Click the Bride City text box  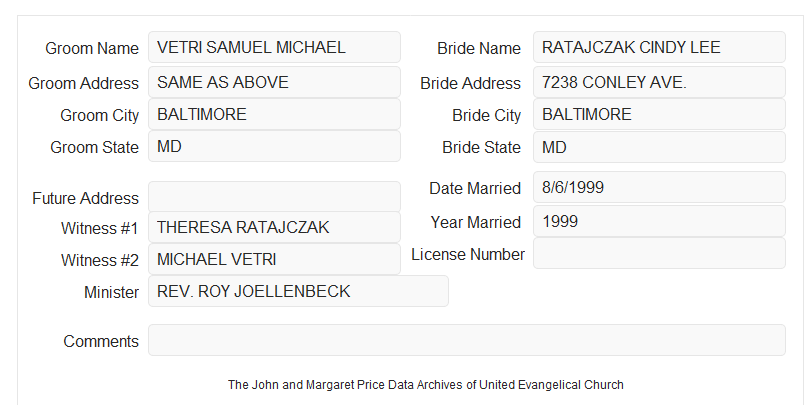[659, 114]
